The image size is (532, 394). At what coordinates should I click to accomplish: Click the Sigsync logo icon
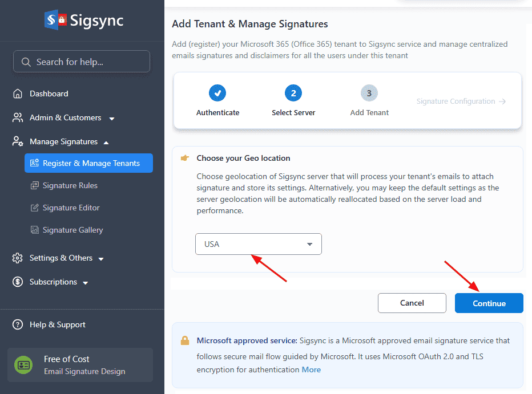55,21
